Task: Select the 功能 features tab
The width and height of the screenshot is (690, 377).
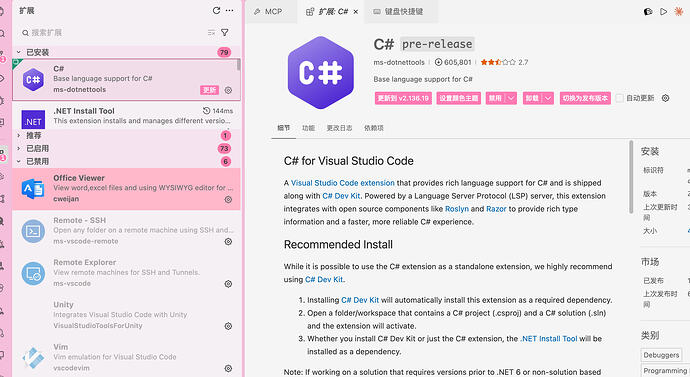Action: coord(308,128)
